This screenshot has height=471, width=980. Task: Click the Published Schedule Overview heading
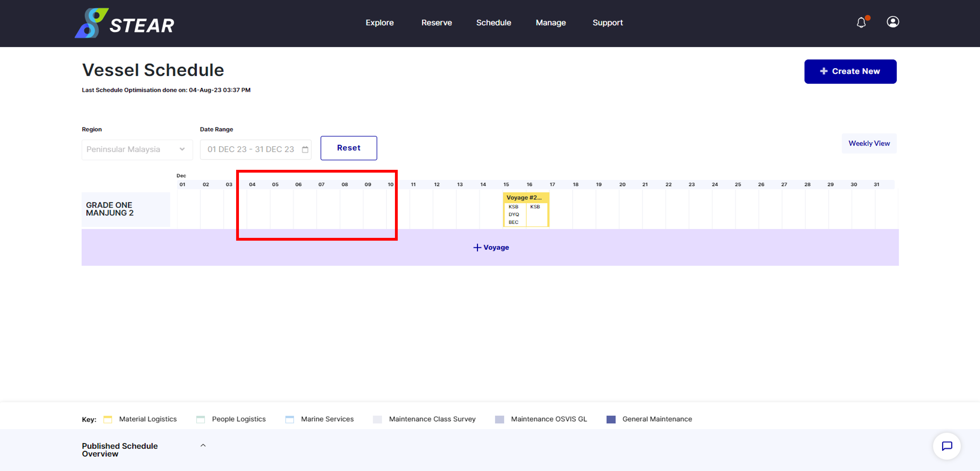point(119,450)
